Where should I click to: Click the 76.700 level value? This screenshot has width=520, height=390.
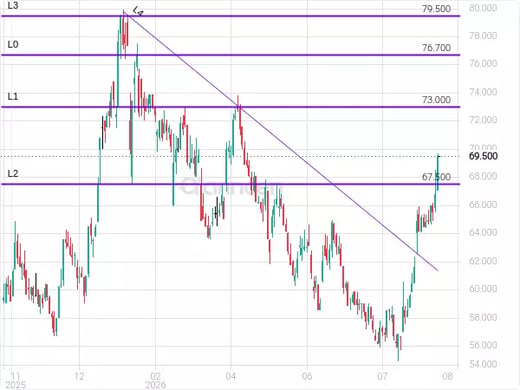(x=436, y=48)
